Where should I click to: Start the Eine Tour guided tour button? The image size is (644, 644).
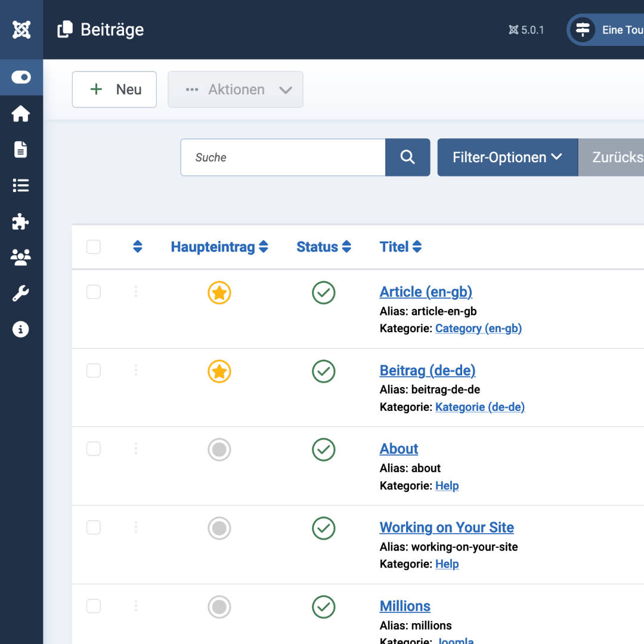tap(606, 30)
